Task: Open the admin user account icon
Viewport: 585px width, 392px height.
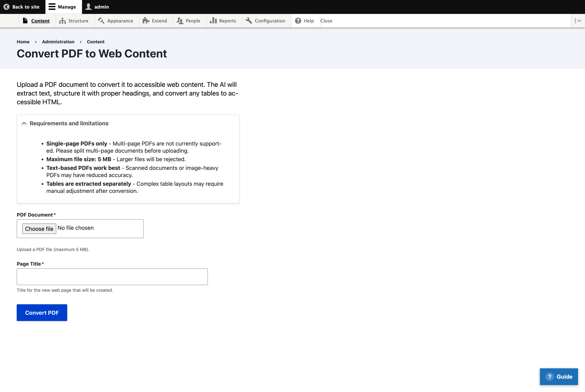Action: click(x=88, y=7)
